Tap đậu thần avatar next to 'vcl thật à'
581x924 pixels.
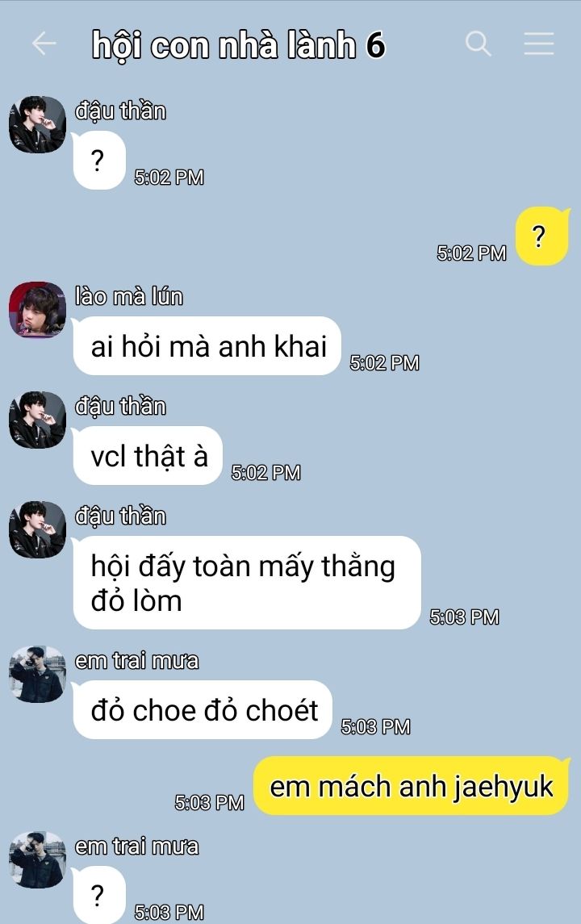point(37,420)
